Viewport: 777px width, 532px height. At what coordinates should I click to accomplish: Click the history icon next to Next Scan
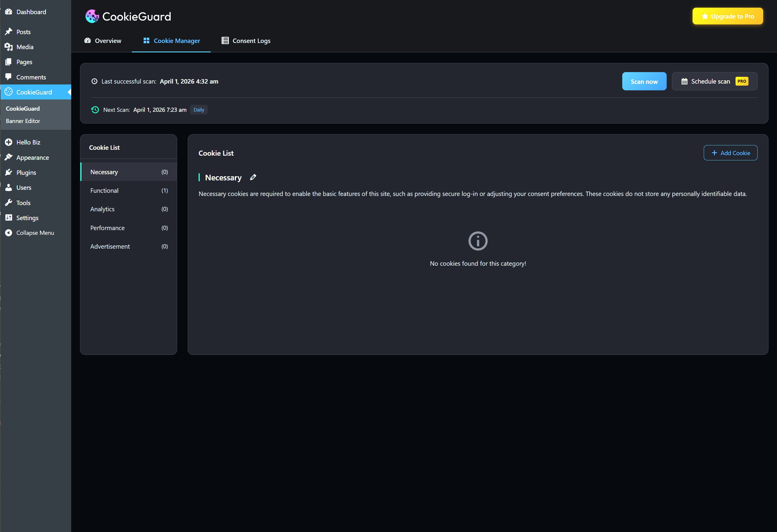coord(95,110)
